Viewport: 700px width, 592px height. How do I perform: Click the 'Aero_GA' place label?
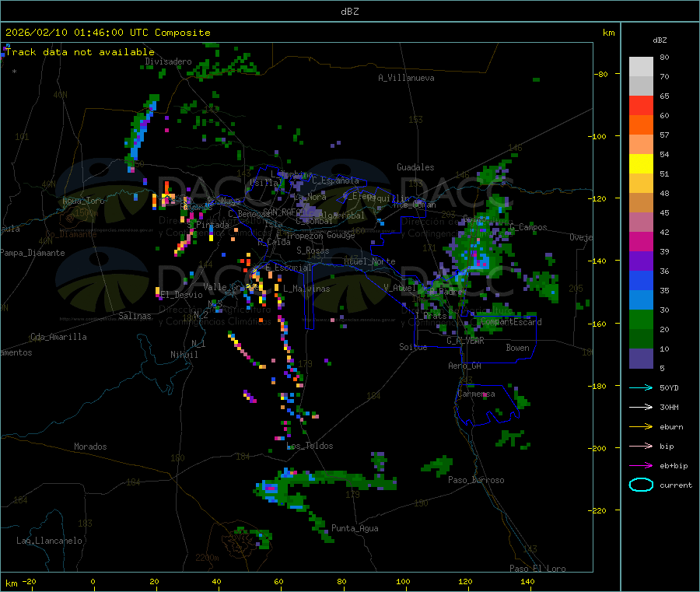pyautogui.click(x=465, y=366)
